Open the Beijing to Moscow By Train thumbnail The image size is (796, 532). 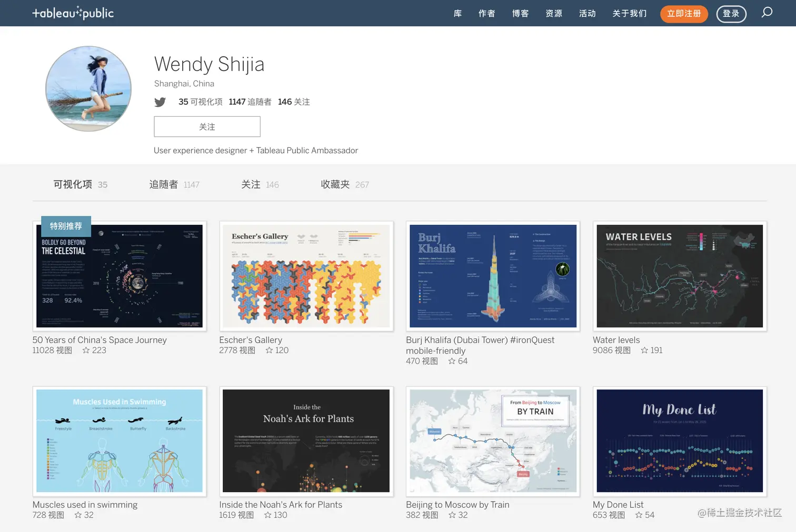[x=493, y=441]
